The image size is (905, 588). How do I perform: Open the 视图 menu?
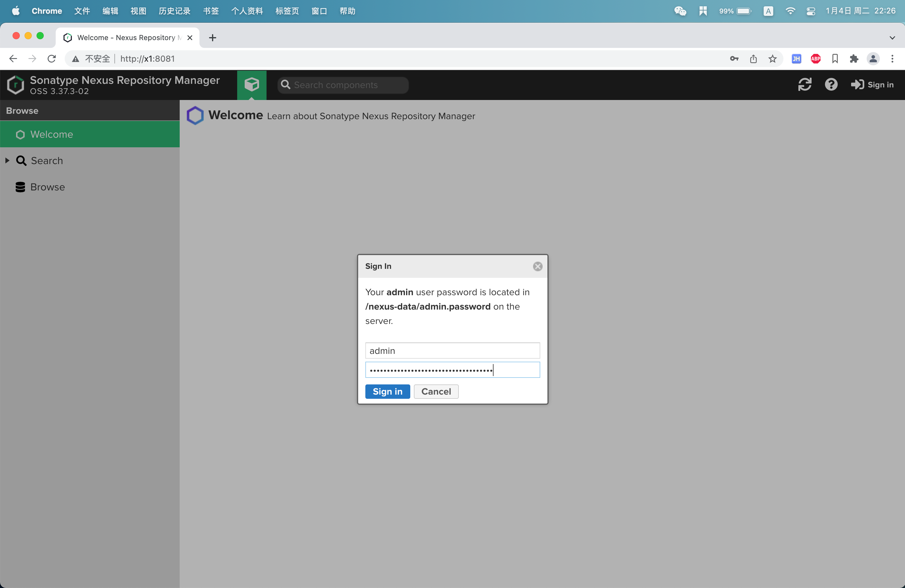[138, 11]
